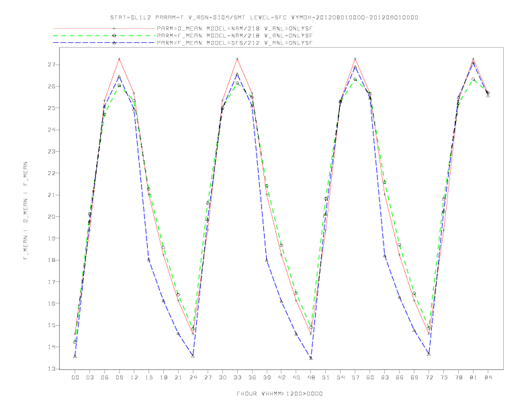Click x-axis forecast hour label 45
Image resolution: width=532 pixels, height=411 pixels.
point(296,377)
